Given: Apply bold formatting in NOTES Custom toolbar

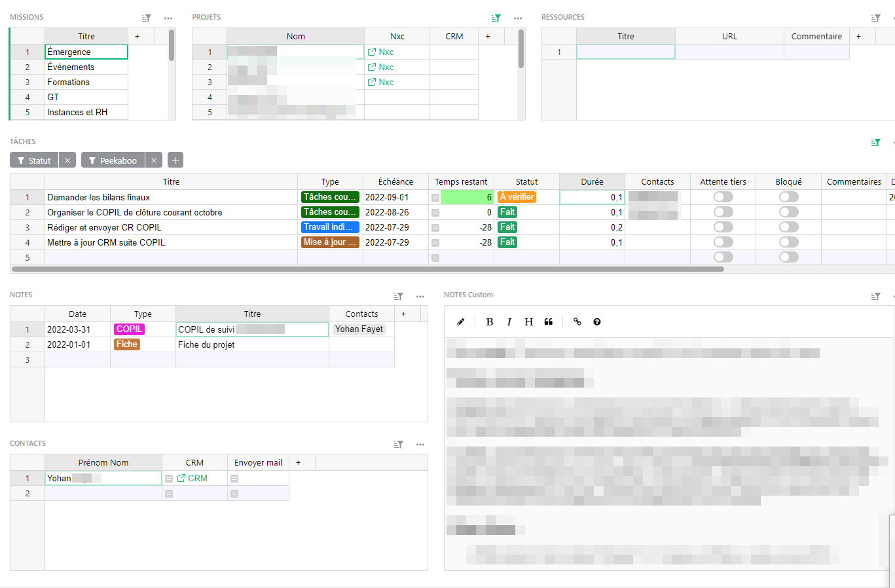Looking at the screenshot, I should pyautogui.click(x=490, y=322).
